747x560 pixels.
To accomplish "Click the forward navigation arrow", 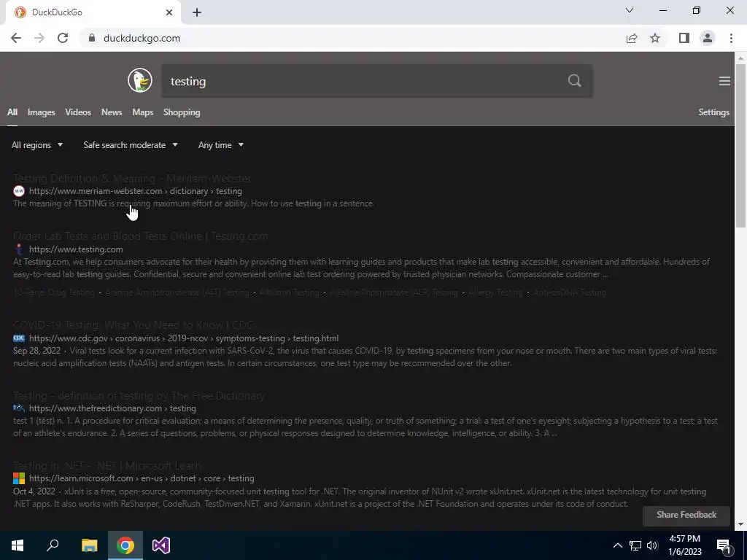I will click(39, 38).
